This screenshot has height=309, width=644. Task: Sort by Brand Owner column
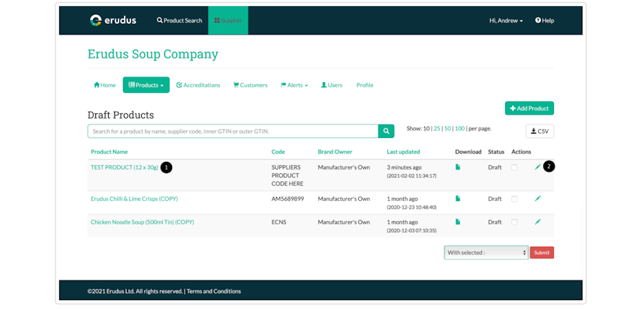[335, 151]
